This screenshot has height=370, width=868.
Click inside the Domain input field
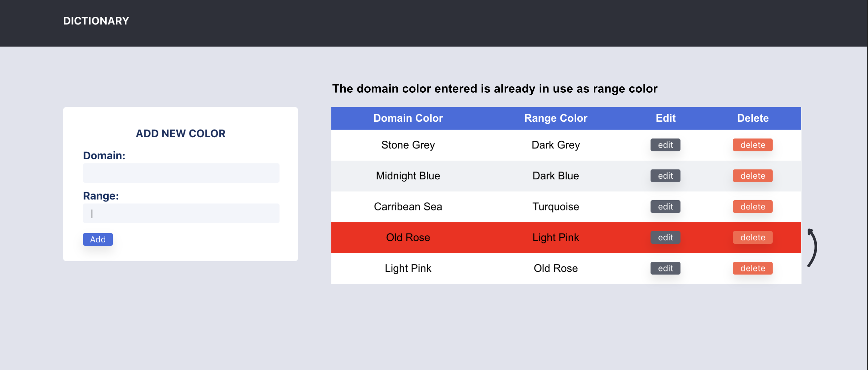(x=181, y=173)
